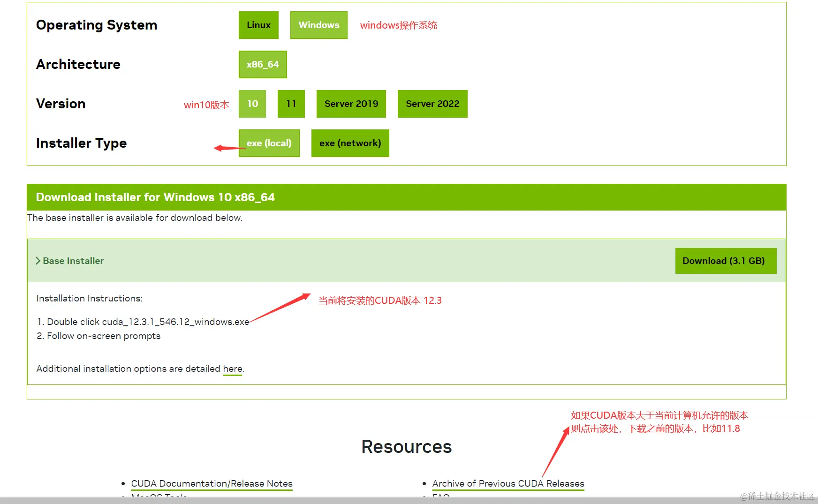818x504 pixels.
Task: Click the 'Follow on-screen prompts' step
Action: (x=104, y=336)
